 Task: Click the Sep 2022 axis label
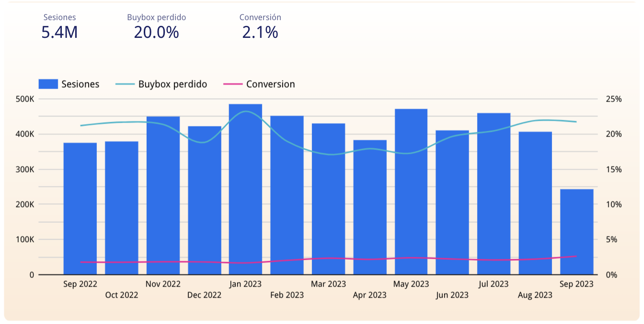pyautogui.click(x=80, y=284)
